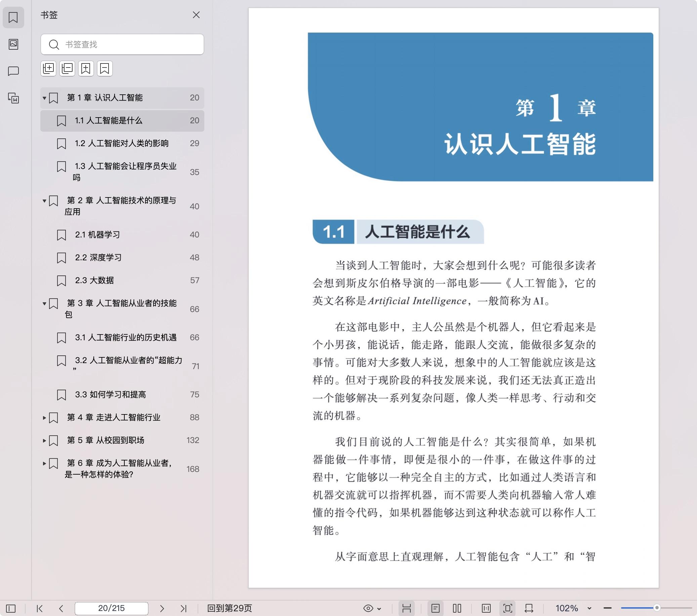Click the zoom out minus button
The width and height of the screenshot is (697, 616).
(x=607, y=608)
